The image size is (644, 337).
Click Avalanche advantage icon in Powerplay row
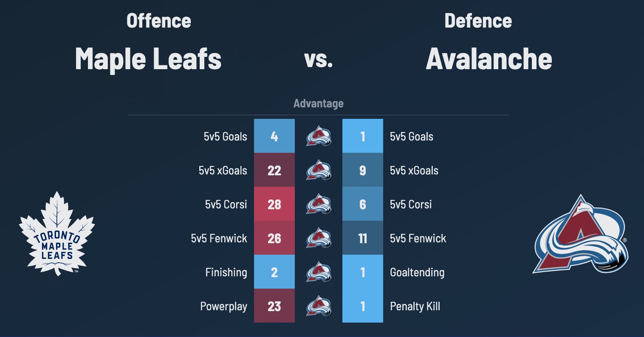[x=319, y=306]
